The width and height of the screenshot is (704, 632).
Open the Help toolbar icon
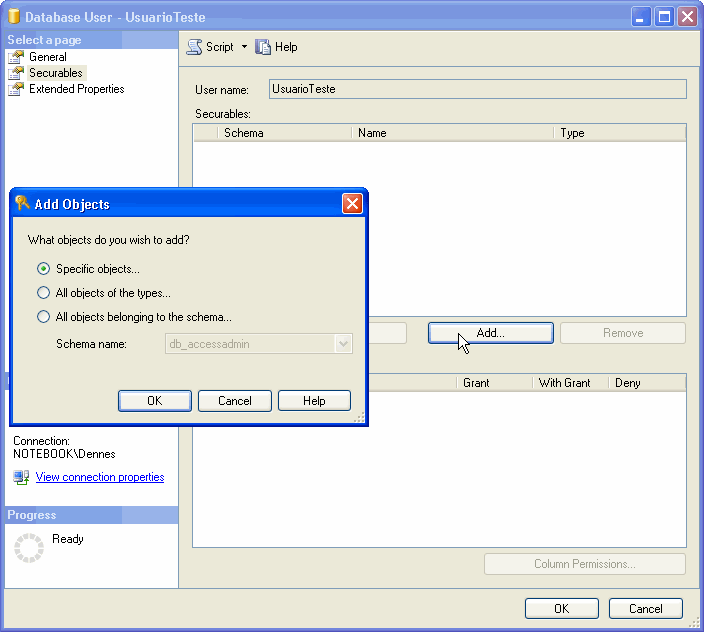coord(264,47)
